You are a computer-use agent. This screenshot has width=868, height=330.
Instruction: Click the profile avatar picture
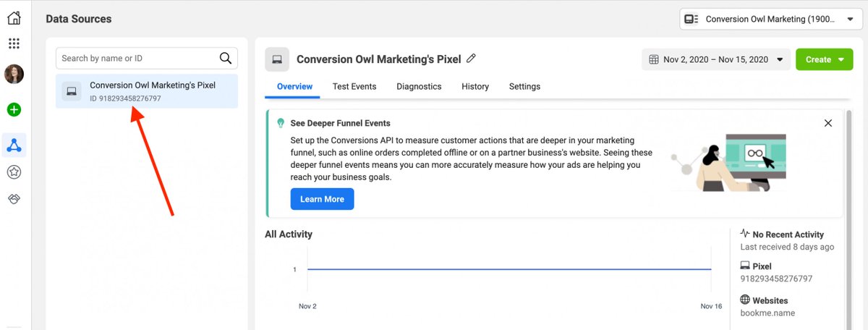pyautogui.click(x=14, y=74)
